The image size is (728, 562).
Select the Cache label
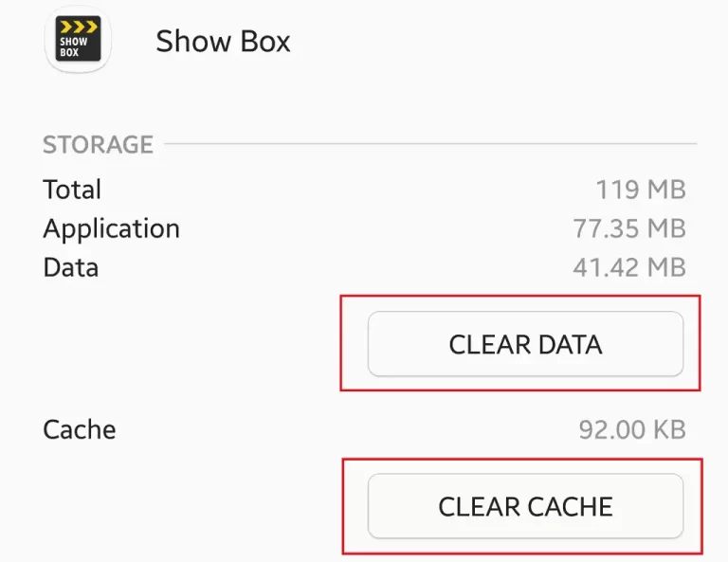(x=80, y=429)
